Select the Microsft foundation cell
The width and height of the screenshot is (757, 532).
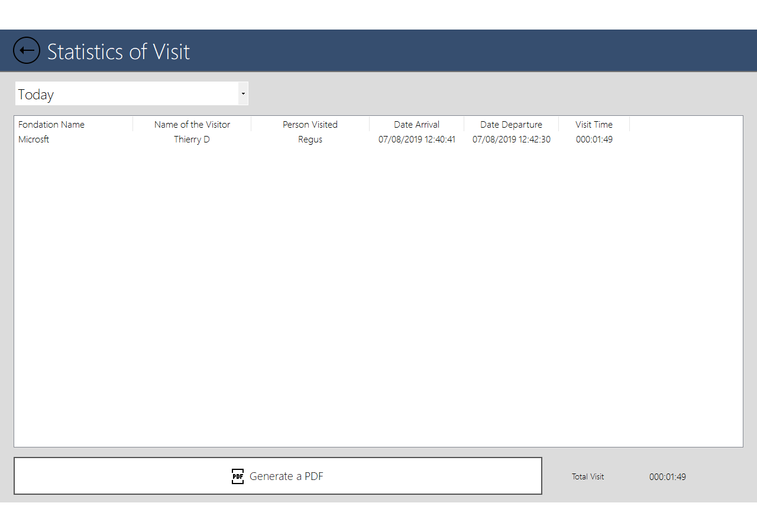point(34,140)
